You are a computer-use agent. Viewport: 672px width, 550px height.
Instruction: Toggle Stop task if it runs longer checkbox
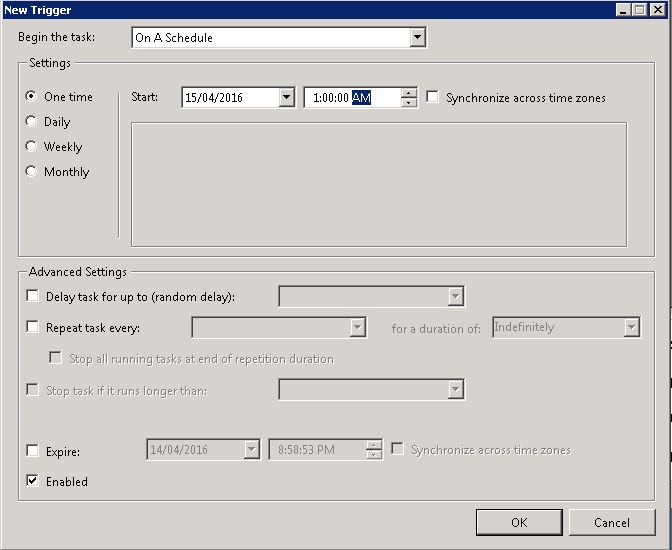coord(33,390)
